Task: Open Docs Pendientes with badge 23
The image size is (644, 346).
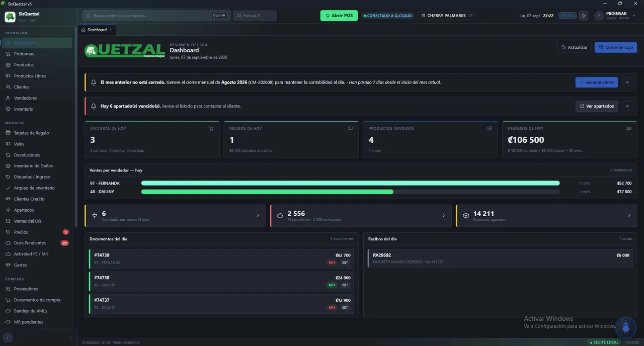Action: point(37,243)
